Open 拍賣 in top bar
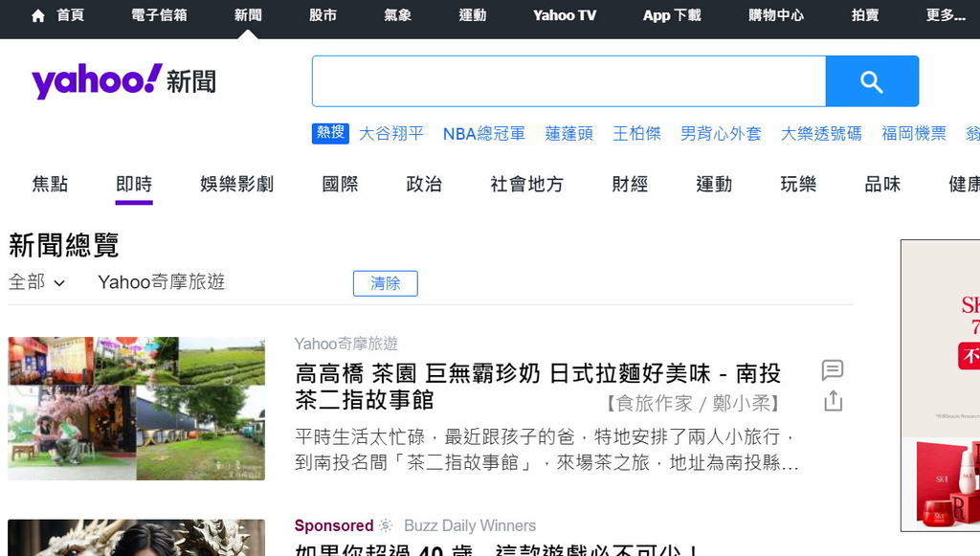 coord(865,15)
